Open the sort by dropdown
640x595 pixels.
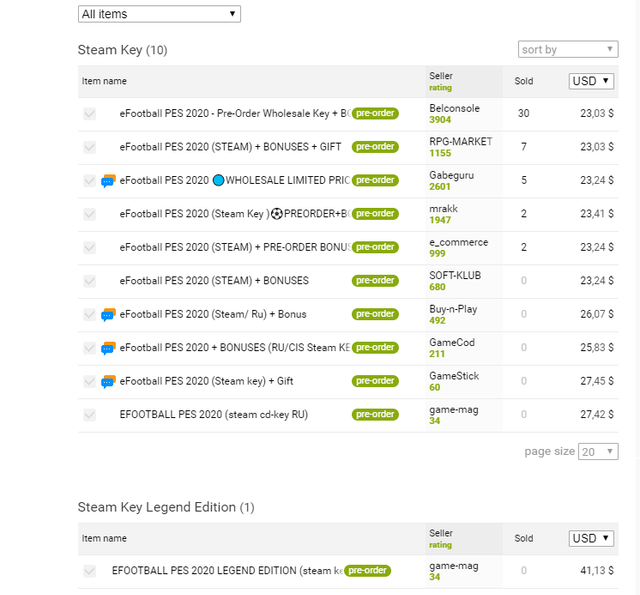click(568, 49)
